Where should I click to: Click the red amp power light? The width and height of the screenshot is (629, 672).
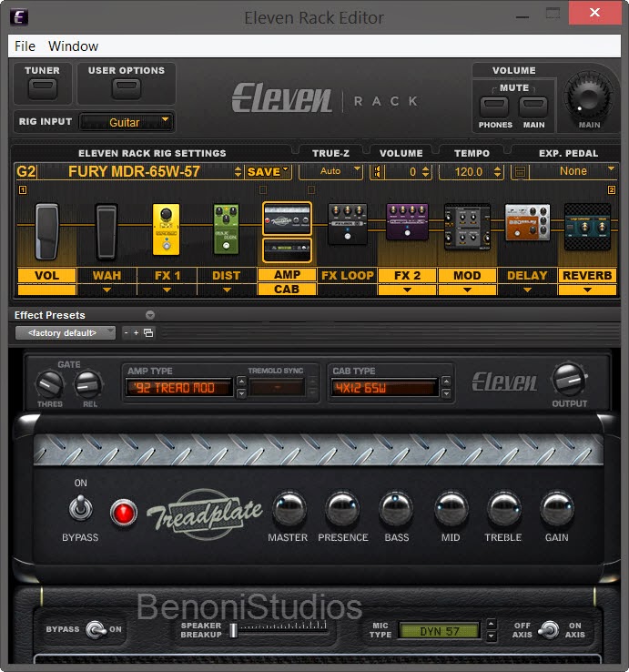tap(124, 513)
